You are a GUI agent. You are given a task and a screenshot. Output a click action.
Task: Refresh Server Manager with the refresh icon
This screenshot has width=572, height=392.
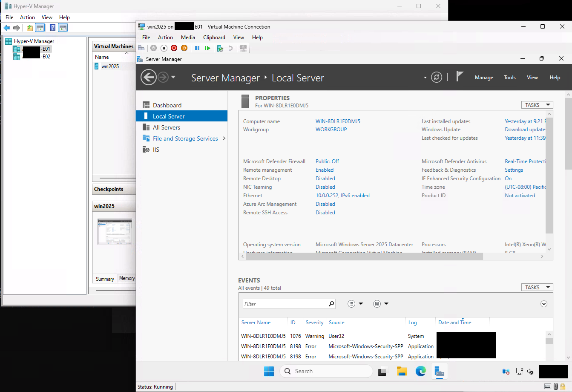coord(436,78)
